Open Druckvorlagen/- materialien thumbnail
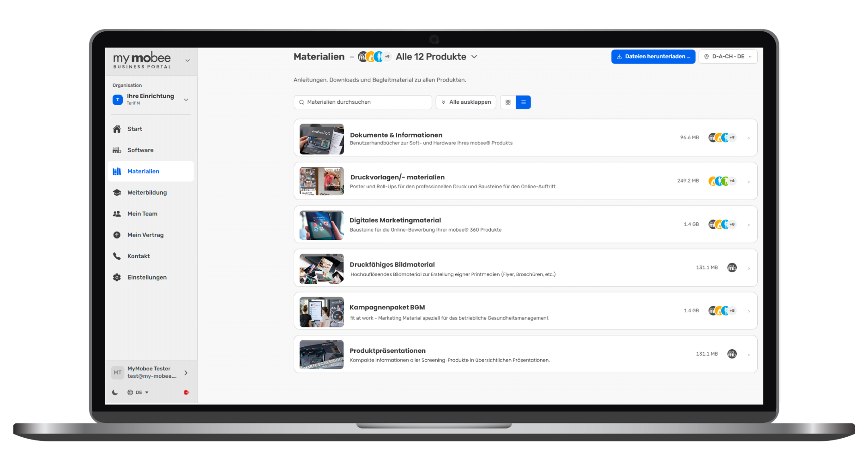Image resolution: width=868 pixels, height=452 pixels. point(321,181)
